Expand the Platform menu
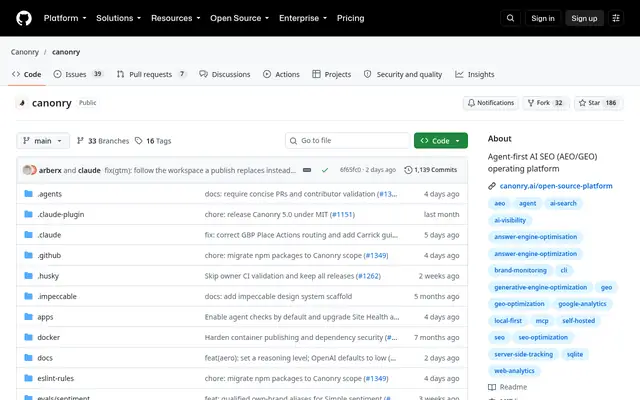 click(x=65, y=18)
